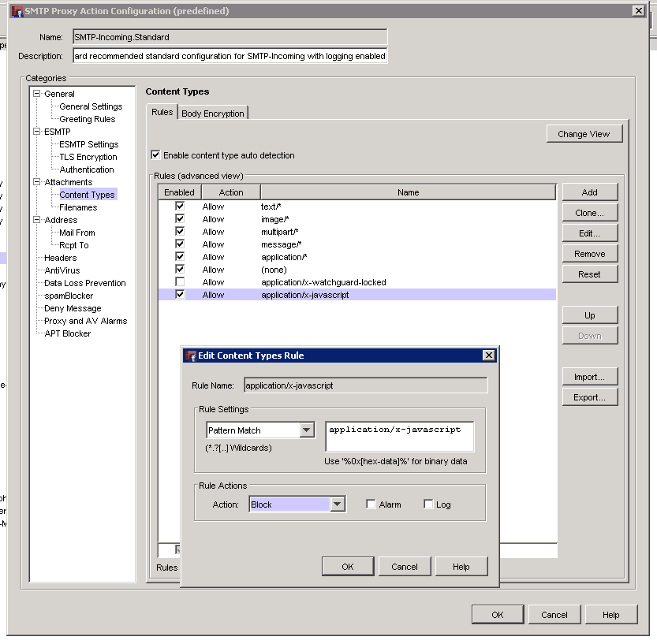Image resolution: width=657 pixels, height=644 pixels.
Task: Enable the Log checkbox
Action: (x=428, y=504)
